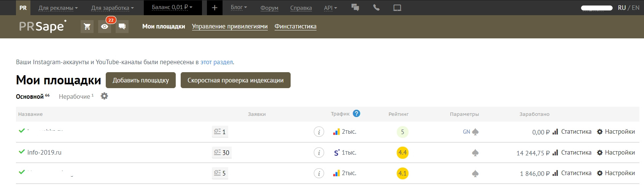Screen dimensions: 644x185
Task: Click the blue traffic help question icon
Action: pyautogui.click(x=356, y=114)
